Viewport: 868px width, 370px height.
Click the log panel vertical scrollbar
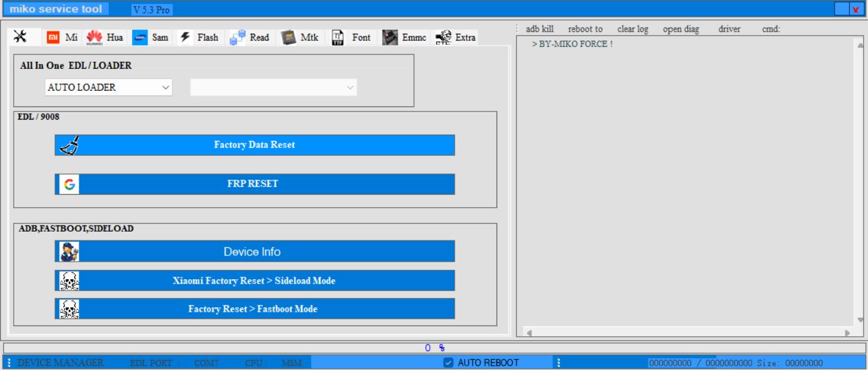860,182
